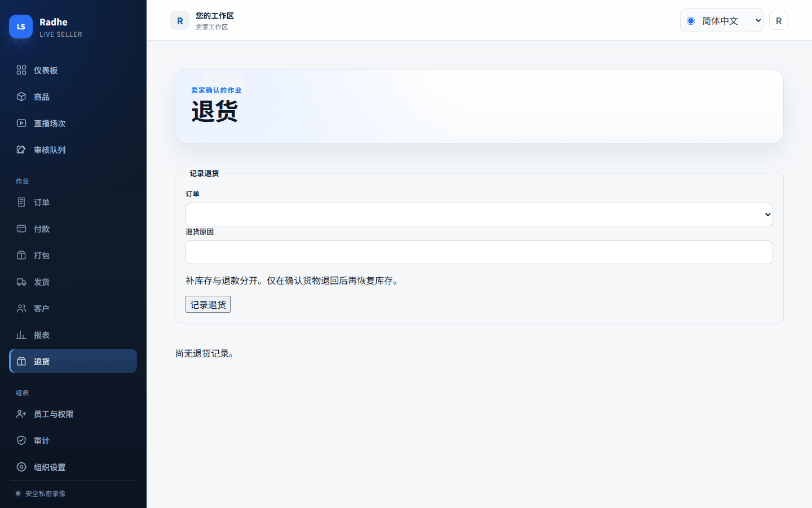Click the 仪表板 dashboard grid icon
Image resolution: width=812 pixels, height=508 pixels.
pos(21,70)
